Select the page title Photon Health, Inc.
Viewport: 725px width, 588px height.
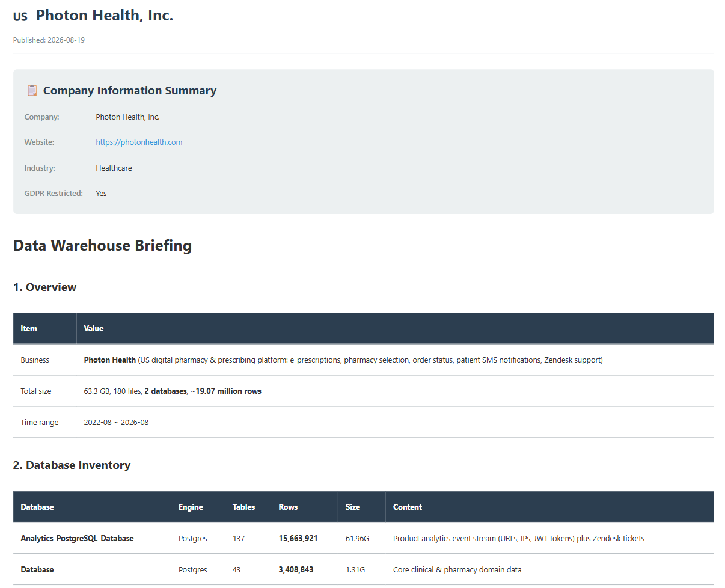point(105,16)
